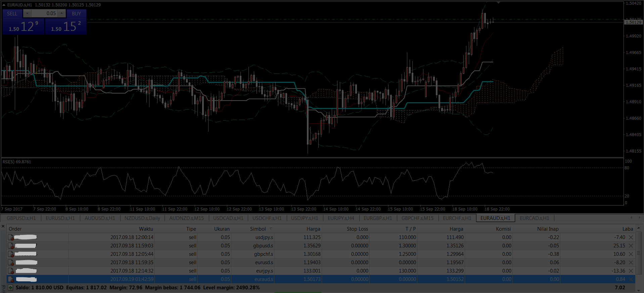Viewport: 644px width, 293px height.
Task: Switch to EURUSD.s,H1 chart tab
Action: [x=60, y=218]
